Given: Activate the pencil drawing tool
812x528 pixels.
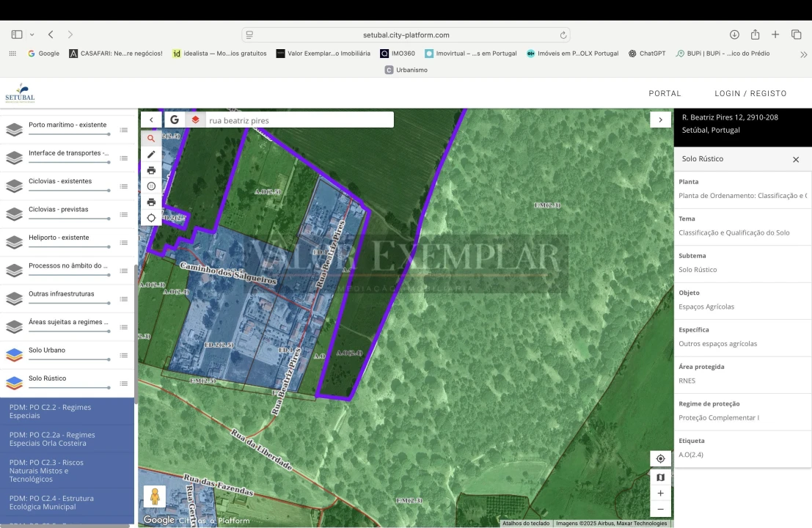Looking at the screenshot, I should [x=151, y=155].
